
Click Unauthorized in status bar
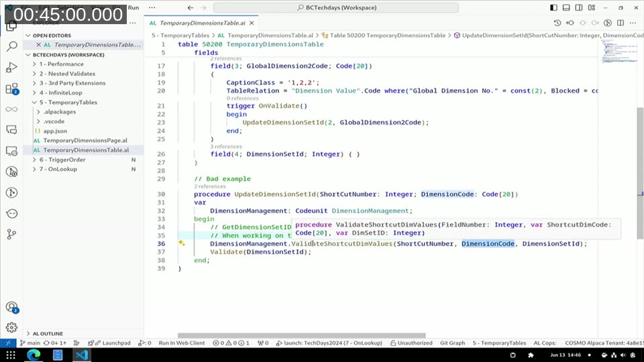pyautogui.click(x=411, y=343)
